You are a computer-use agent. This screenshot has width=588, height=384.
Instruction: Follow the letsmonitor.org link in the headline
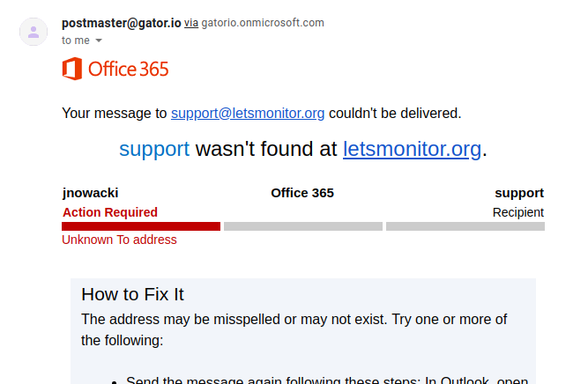click(412, 149)
